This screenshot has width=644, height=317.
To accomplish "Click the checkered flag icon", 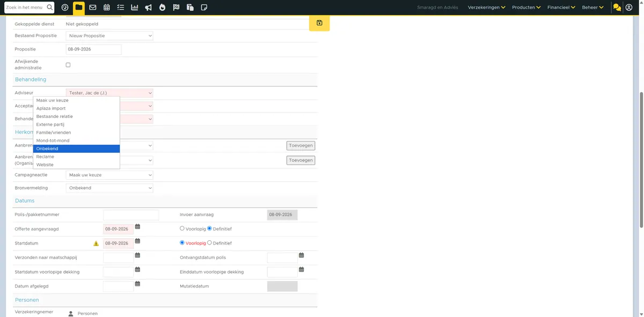I will [177, 8].
